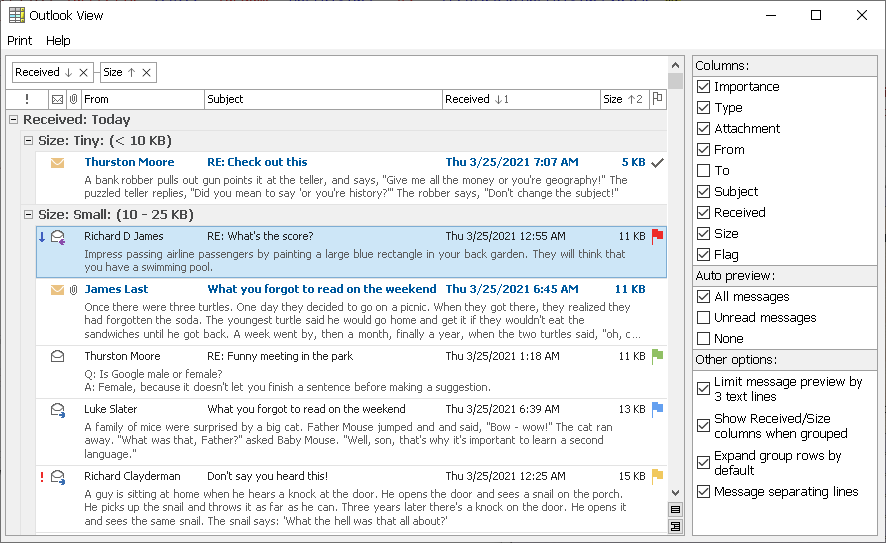
Task: Click the green flag on Funny meeting message
Action: [657, 356]
